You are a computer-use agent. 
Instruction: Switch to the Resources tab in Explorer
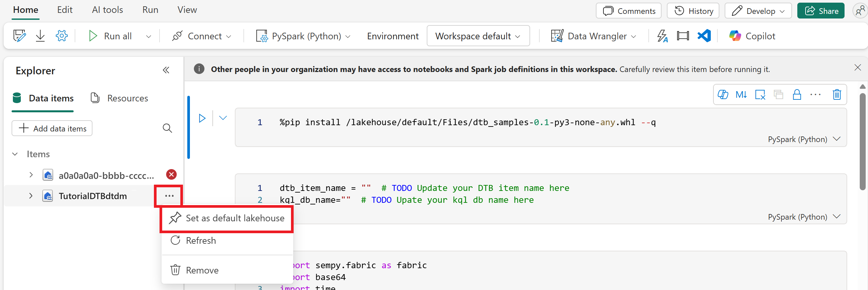click(x=120, y=98)
